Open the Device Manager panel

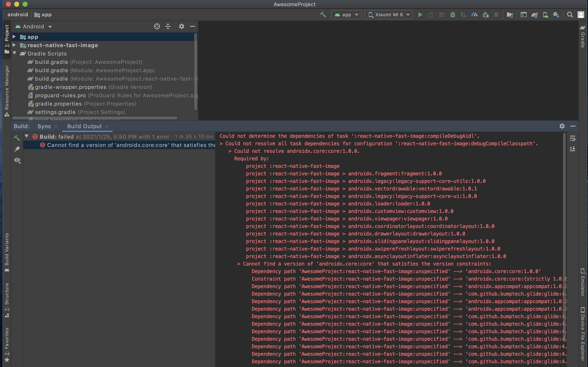[546, 15]
